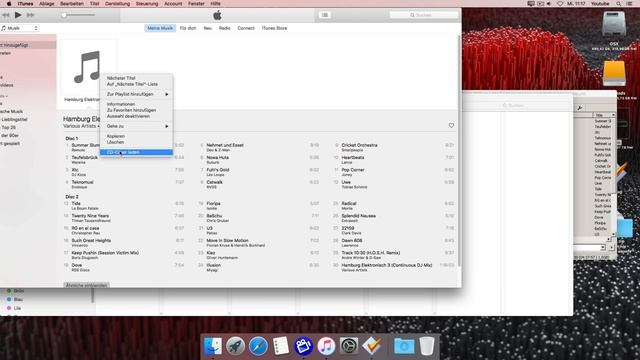Open the camera clapper app in Dock
Screen dimensions: 640x360
(303, 346)
